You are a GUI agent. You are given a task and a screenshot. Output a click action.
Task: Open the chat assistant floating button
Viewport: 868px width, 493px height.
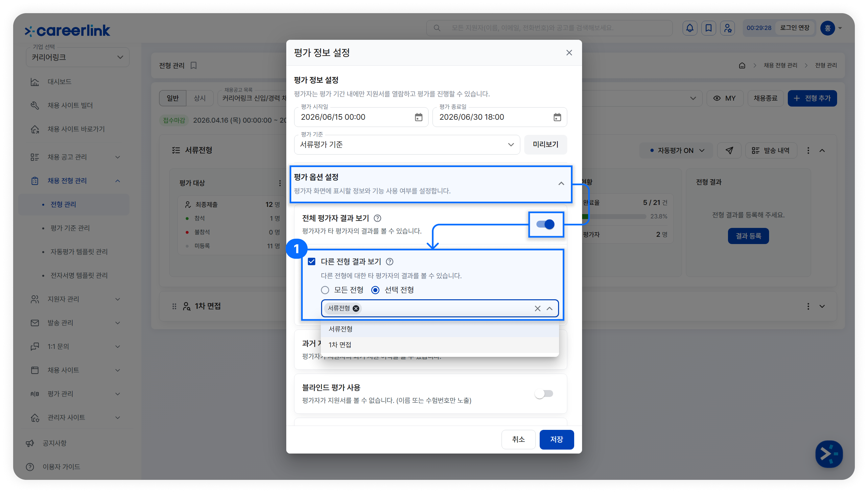click(829, 454)
